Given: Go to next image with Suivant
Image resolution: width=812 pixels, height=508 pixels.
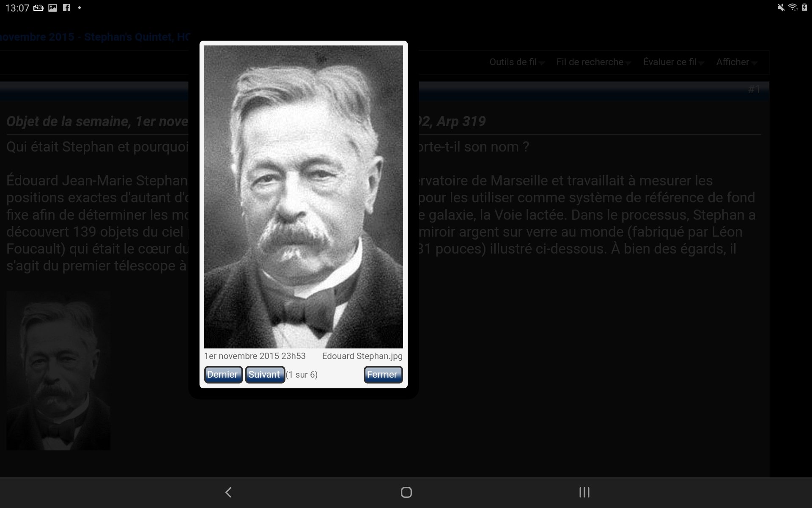Looking at the screenshot, I should [x=265, y=375].
